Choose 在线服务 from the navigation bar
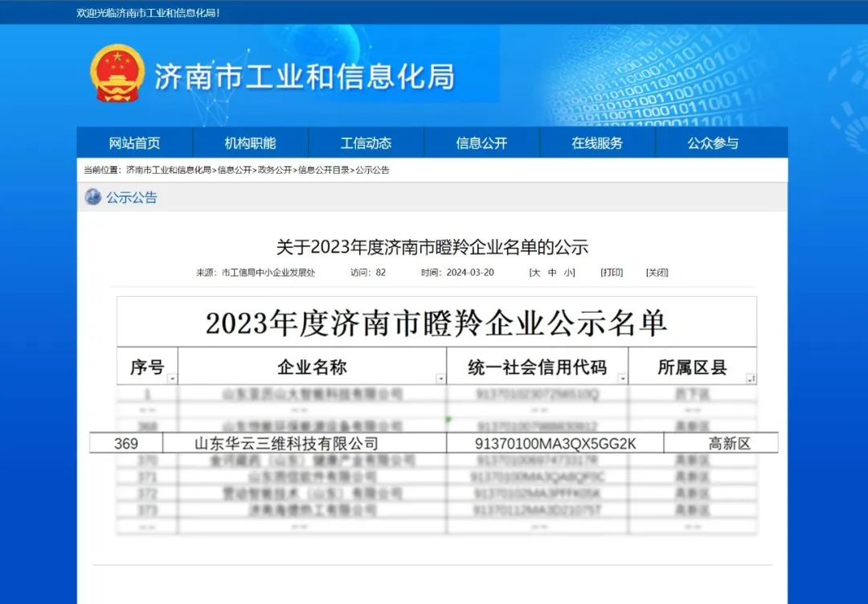 [x=597, y=143]
